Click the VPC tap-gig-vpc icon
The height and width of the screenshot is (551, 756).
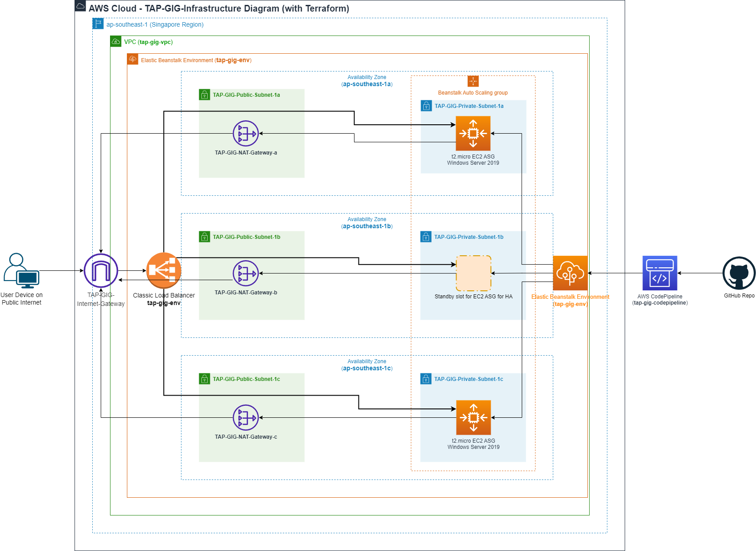pyautogui.click(x=116, y=41)
